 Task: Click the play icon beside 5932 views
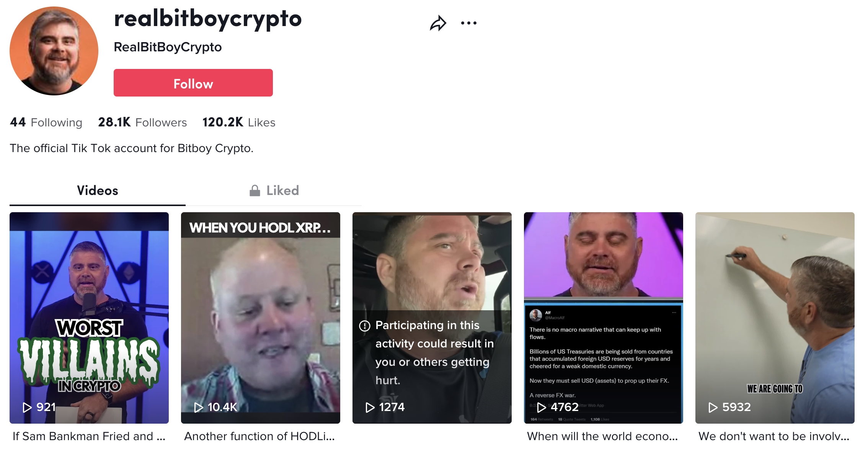pos(713,407)
